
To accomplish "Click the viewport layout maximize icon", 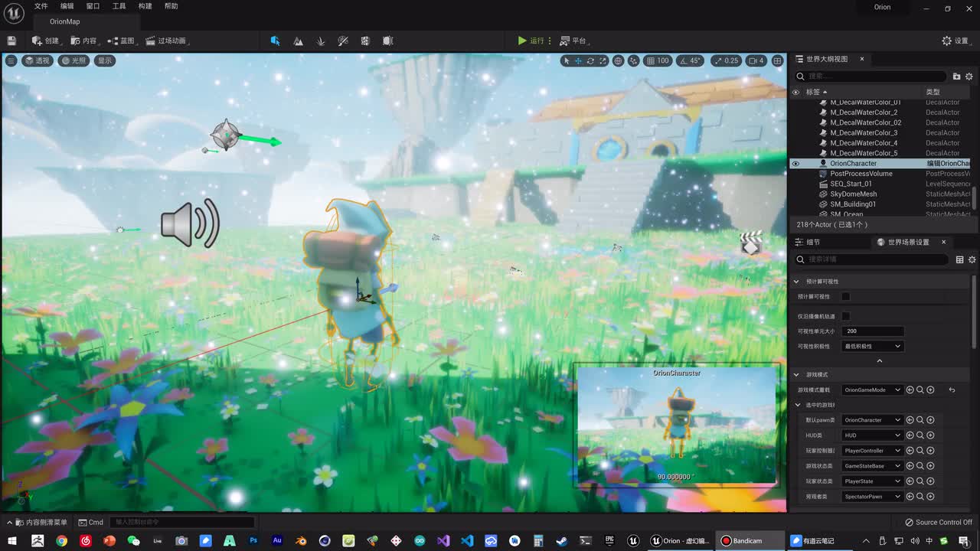I will (x=777, y=60).
